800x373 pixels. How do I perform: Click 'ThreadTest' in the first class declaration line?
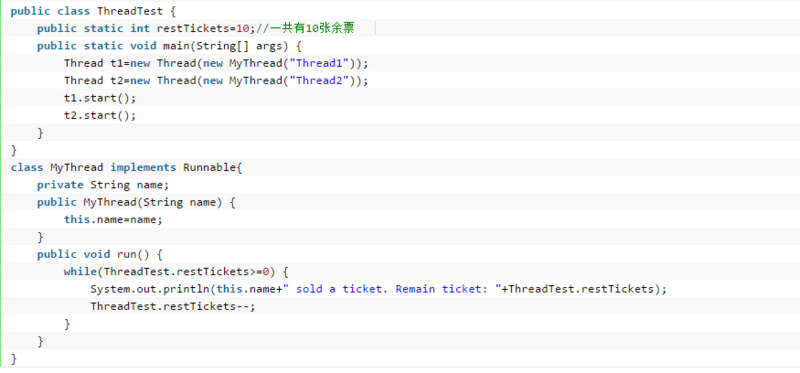(130, 11)
